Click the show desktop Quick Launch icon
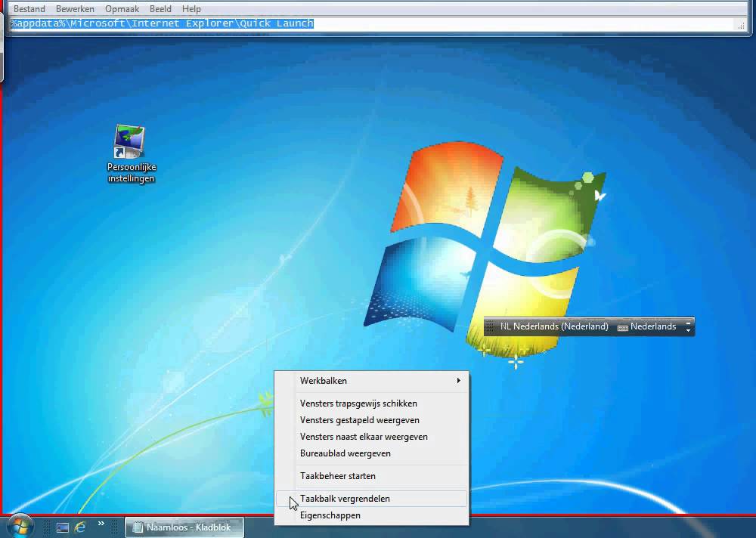This screenshot has width=756, height=538. (x=62, y=527)
